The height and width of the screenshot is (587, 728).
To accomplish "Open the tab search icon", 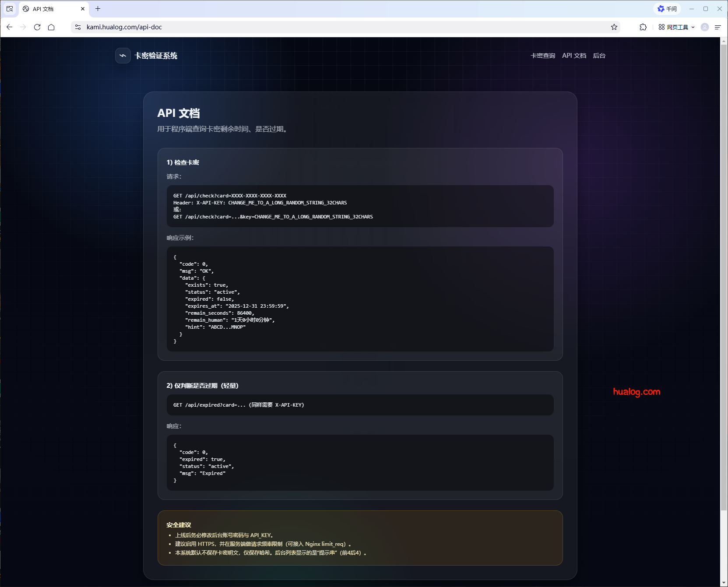I will [x=10, y=9].
